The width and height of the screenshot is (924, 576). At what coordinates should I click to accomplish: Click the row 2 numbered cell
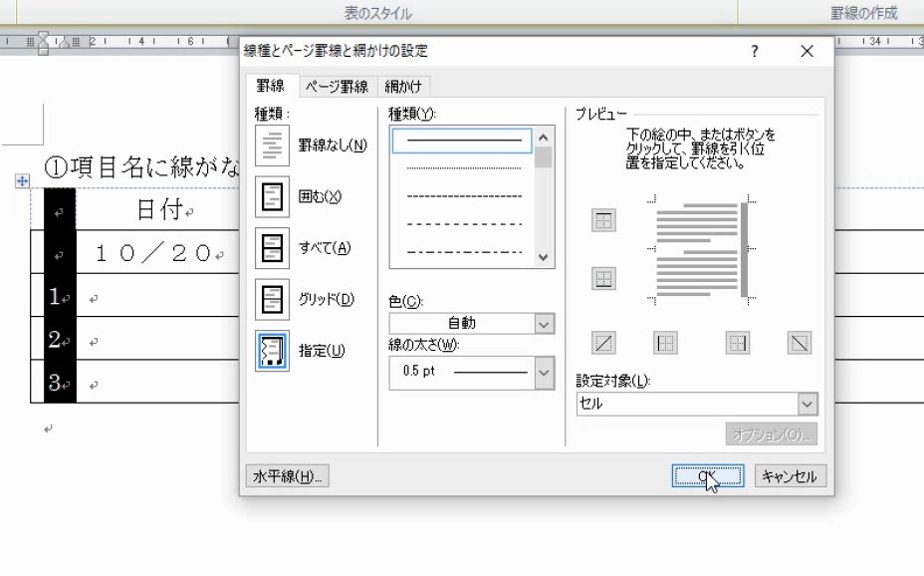(60, 340)
